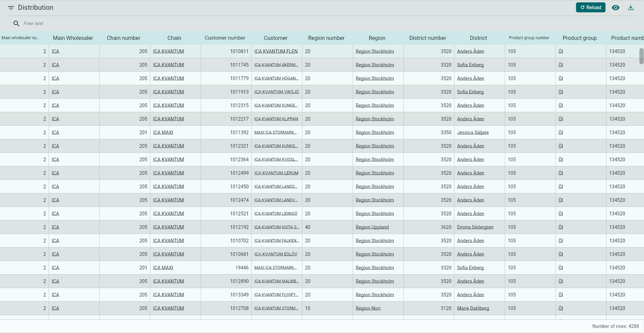This screenshot has height=333, width=644.
Task: Open the Emma Södergren district link
Action: tap(475, 227)
